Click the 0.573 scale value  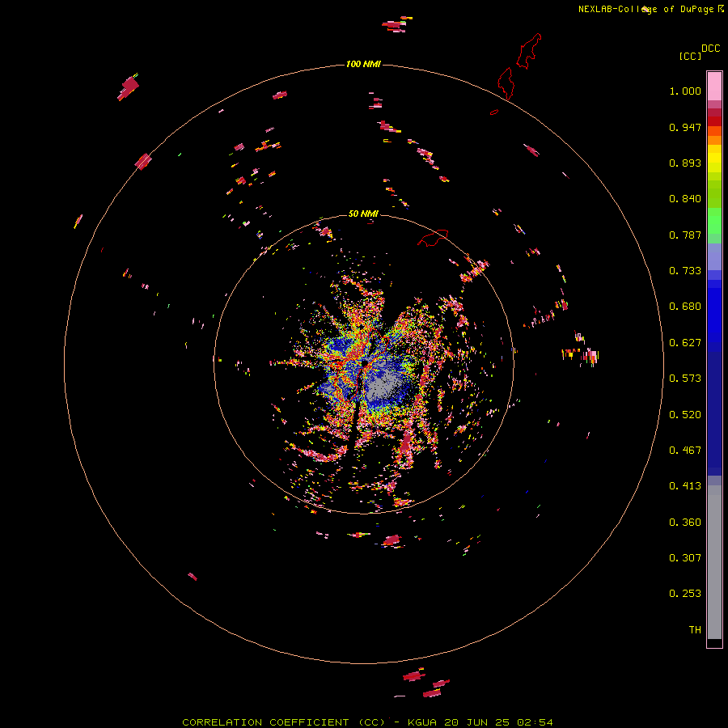[x=685, y=379]
